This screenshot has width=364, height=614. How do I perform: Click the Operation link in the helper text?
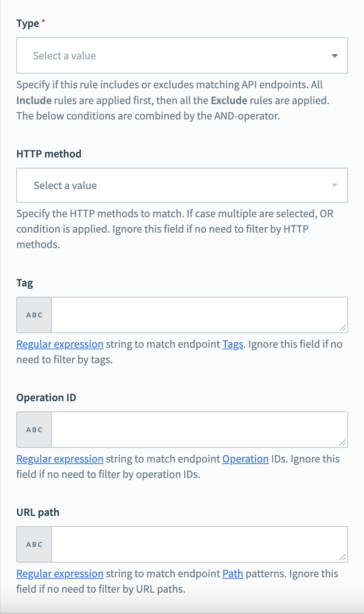[245, 459]
